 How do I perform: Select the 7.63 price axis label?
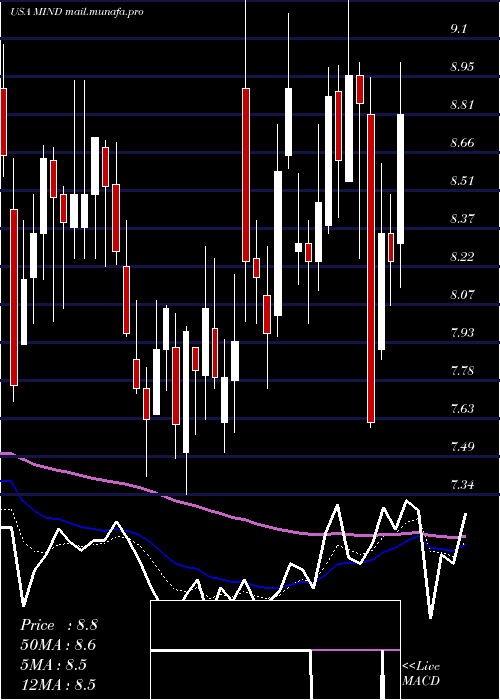[x=462, y=409]
